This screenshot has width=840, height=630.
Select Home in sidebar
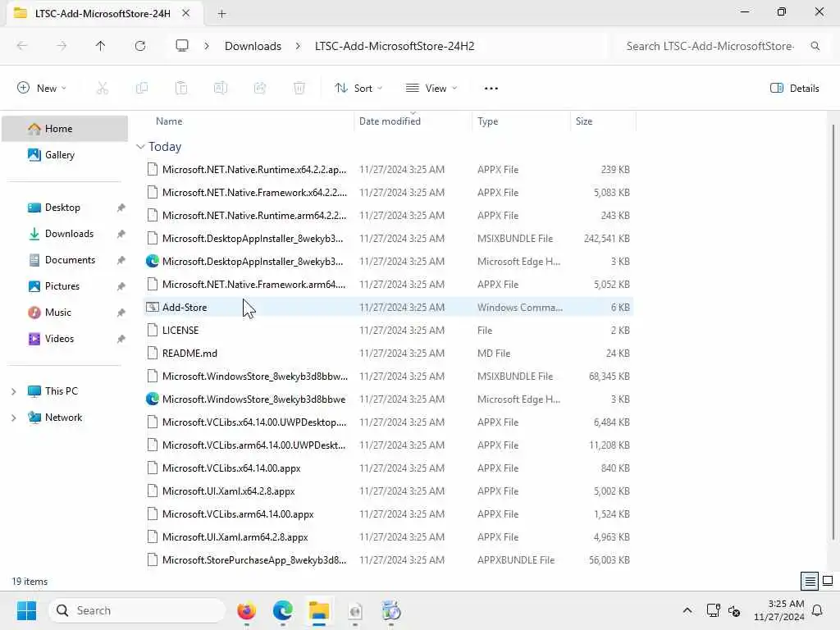(x=65, y=129)
